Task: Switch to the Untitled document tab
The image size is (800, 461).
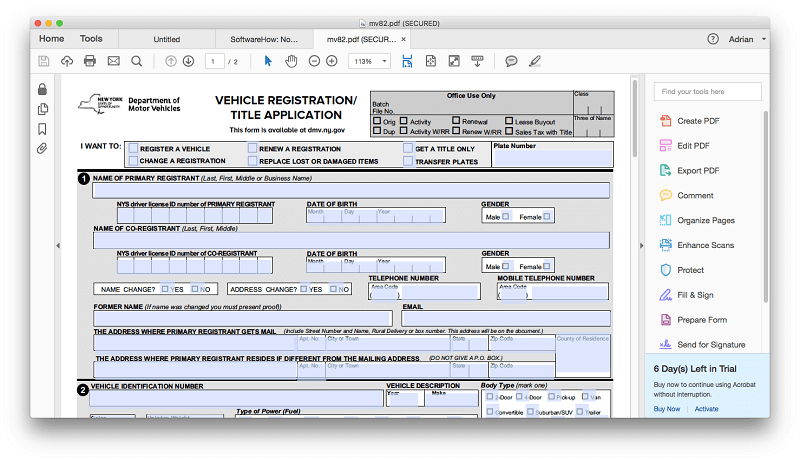Action: click(x=167, y=39)
